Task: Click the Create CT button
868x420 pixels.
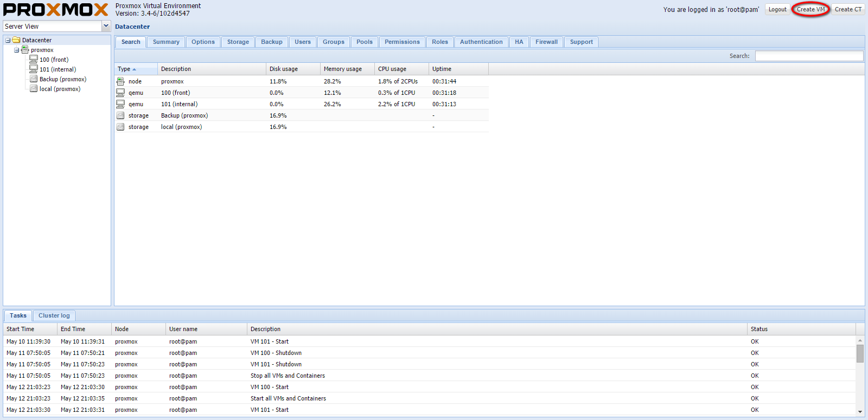Action: pyautogui.click(x=848, y=9)
